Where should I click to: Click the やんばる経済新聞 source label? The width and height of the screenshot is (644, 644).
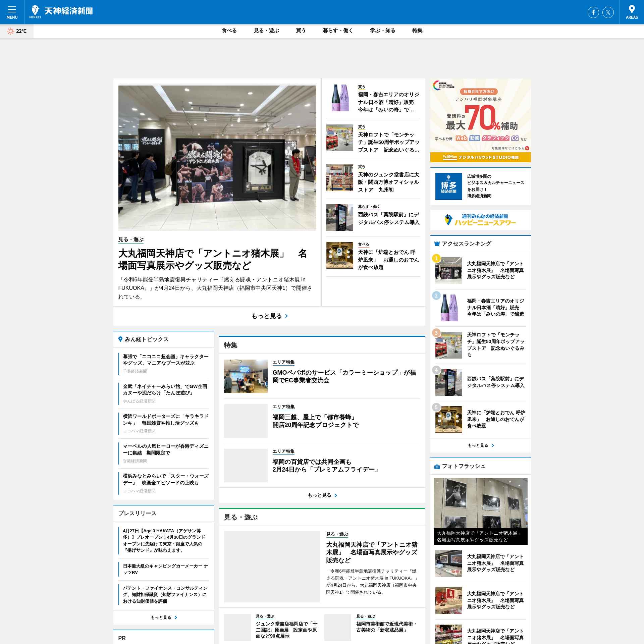139,401
